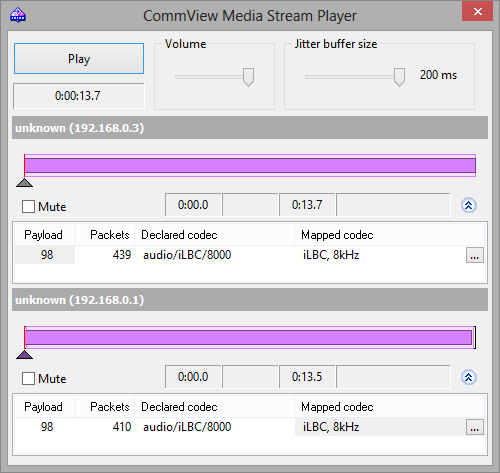500x473 pixels.
Task: Click Packets column header in second table
Action: (105, 407)
